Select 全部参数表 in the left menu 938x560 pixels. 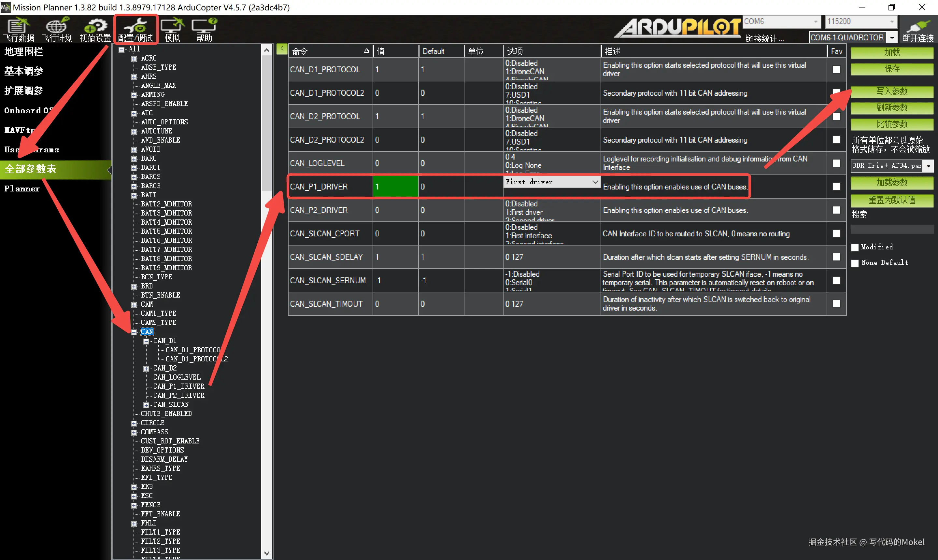tap(30, 169)
